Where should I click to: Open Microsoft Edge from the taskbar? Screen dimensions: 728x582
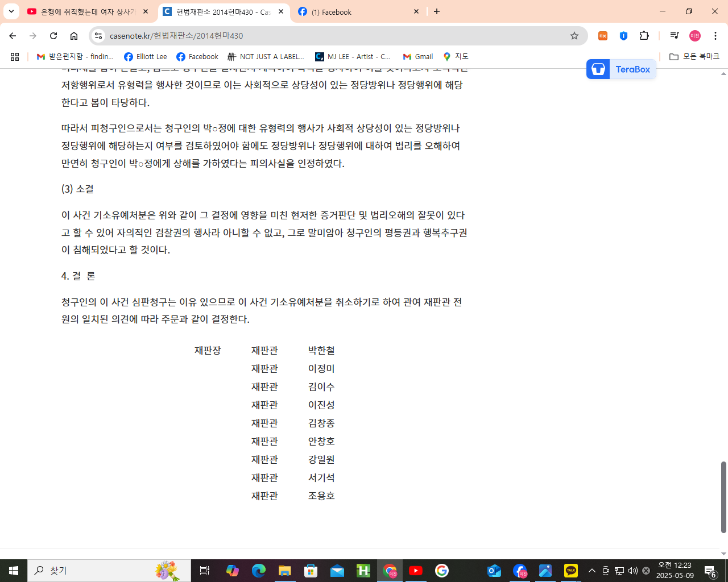(259, 571)
